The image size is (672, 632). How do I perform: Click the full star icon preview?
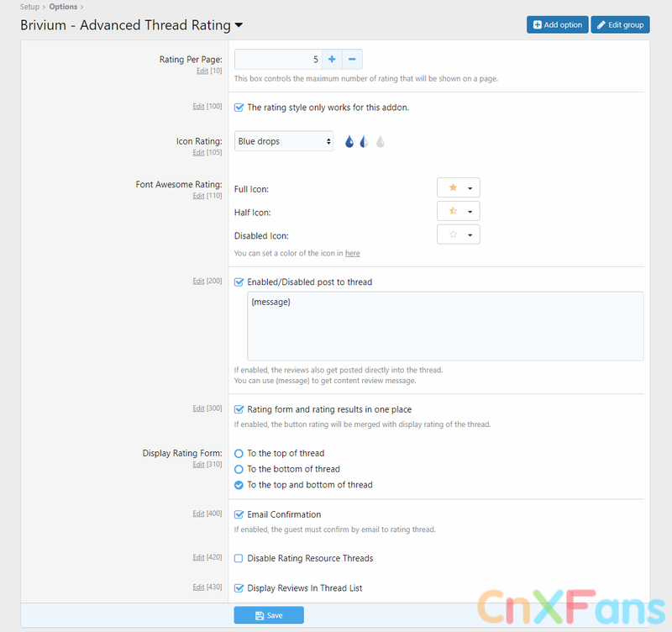pyautogui.click(x=453, y=187)
